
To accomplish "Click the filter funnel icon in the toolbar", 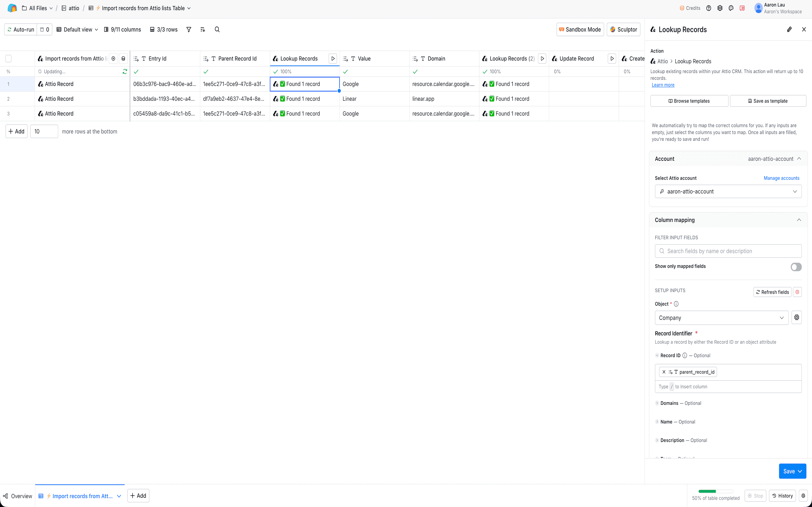I will pos(189,30).
